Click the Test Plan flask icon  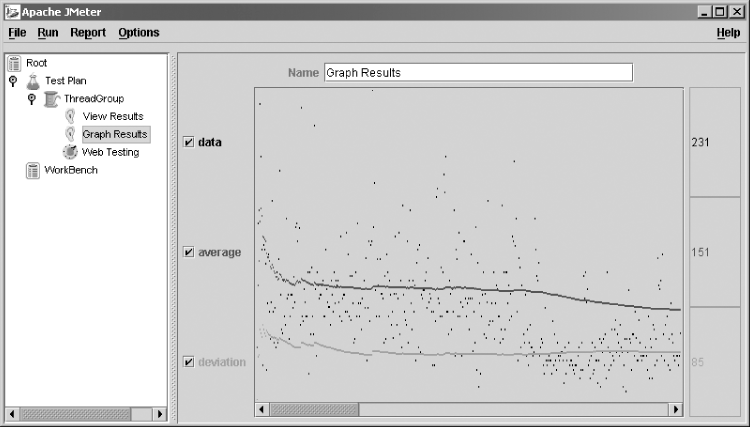click(33, 81)
